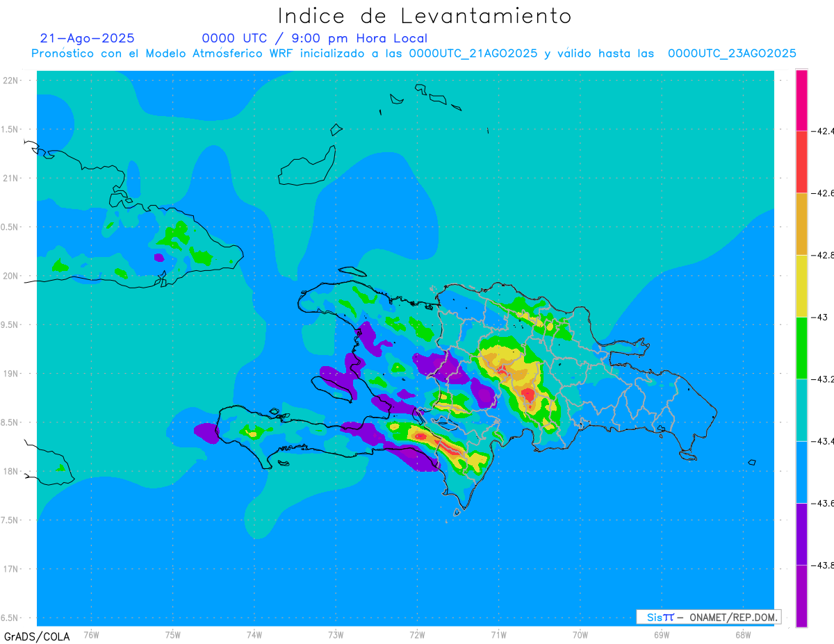Click the green colorbar segment

[801, 347]
